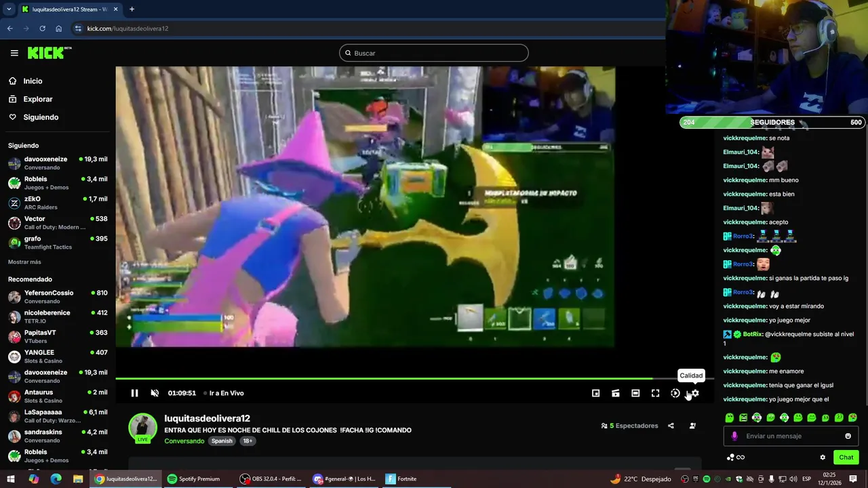
Task: Open davooxeneize channel under Siguiendo
Action: [58, 163]
